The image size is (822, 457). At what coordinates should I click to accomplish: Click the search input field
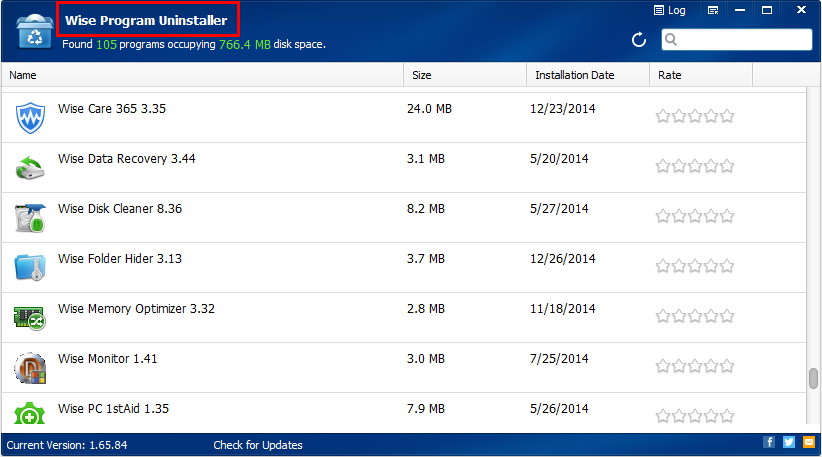(737, 40)
